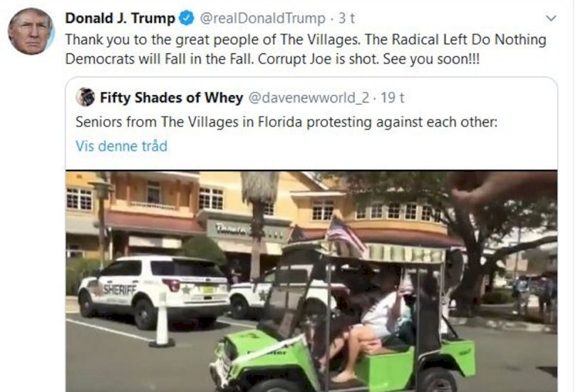Click the blue verified badge icon
This screenshot has width=588, height=392.
click(186, 18)
